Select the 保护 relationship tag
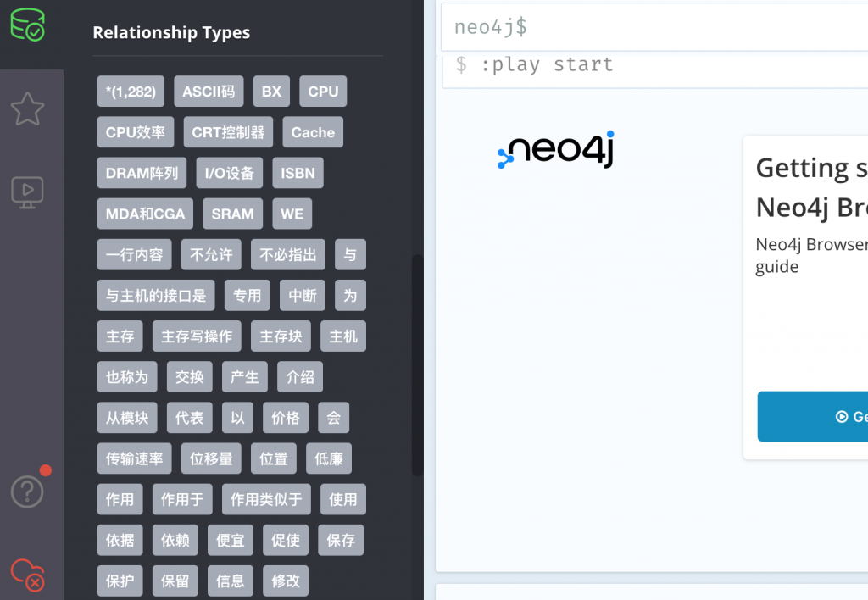The height and width of the screenshot is (600, 868). click(120, 581)
